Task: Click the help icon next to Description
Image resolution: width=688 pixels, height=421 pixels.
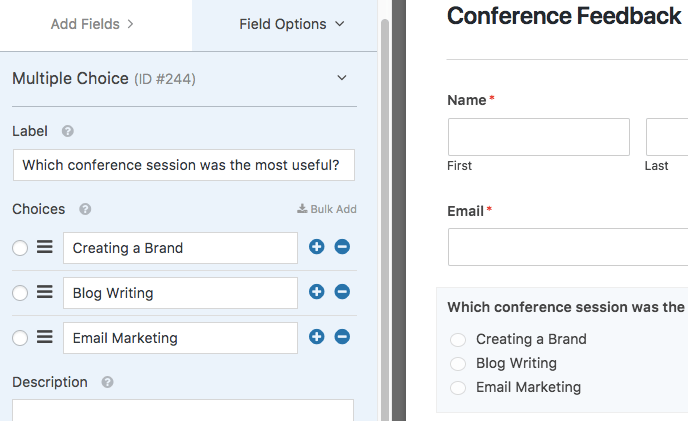Action: (107, 382)
